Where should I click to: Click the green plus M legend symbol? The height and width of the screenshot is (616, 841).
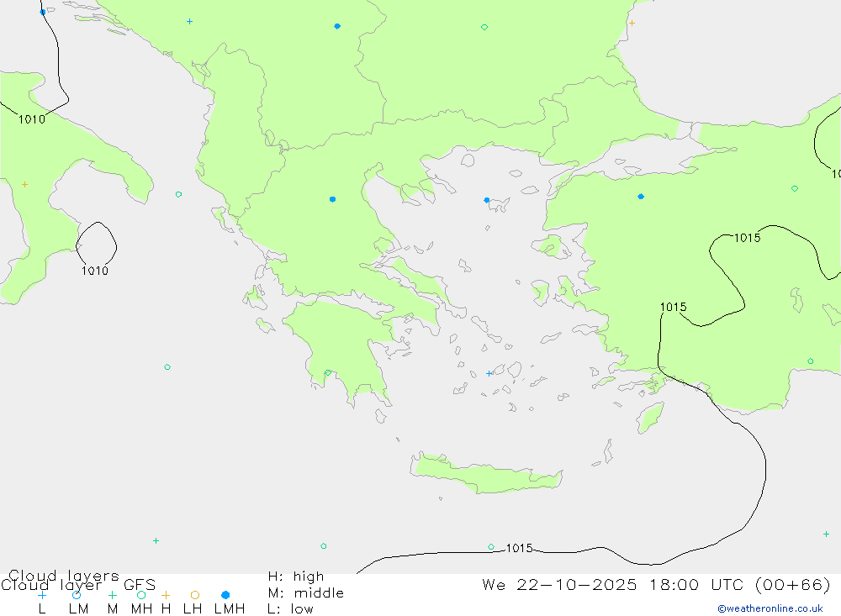[112, 595]
